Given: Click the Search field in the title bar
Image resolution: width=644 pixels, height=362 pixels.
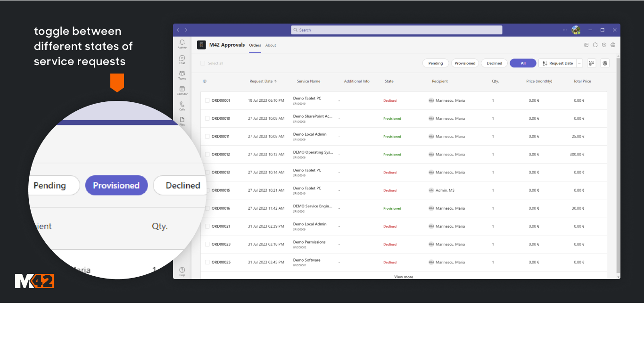Looking at the screenshot, I should (396, 30).
